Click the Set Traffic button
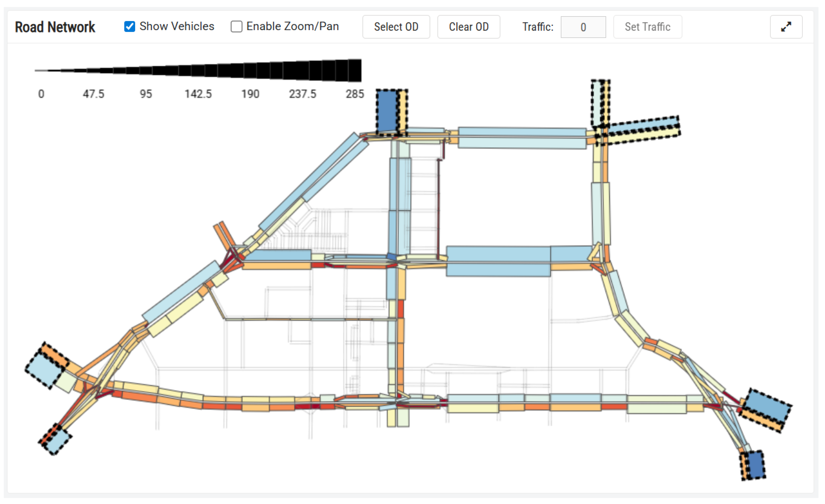 click(x=648, y=27)
